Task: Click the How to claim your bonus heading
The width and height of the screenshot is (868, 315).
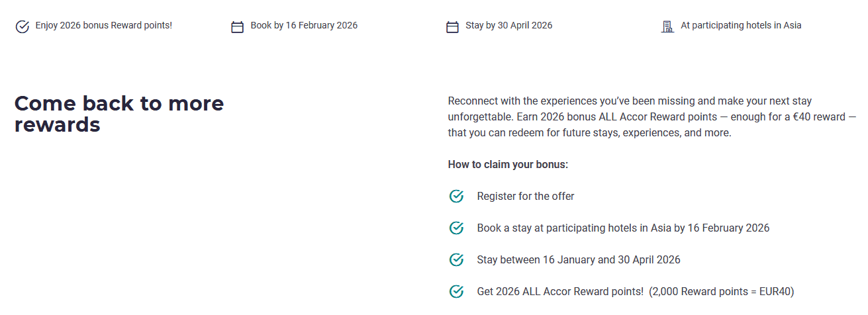Action: tap(508, 164)
